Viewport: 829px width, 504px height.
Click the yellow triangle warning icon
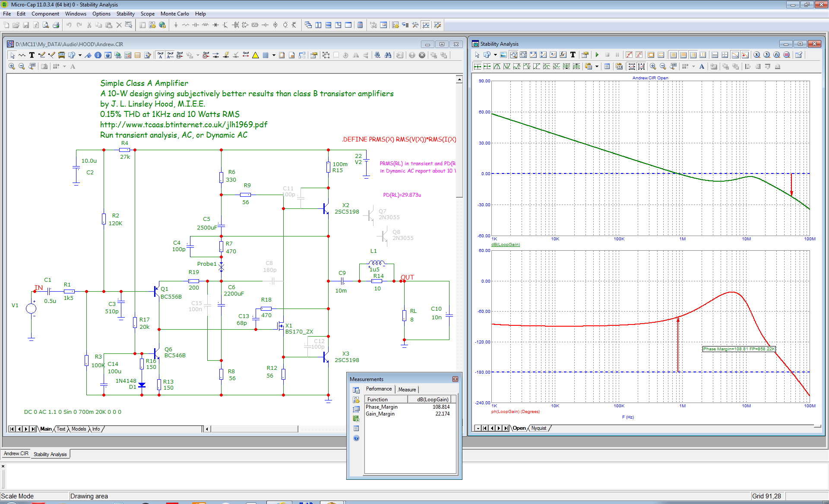[x=256, y=55]
